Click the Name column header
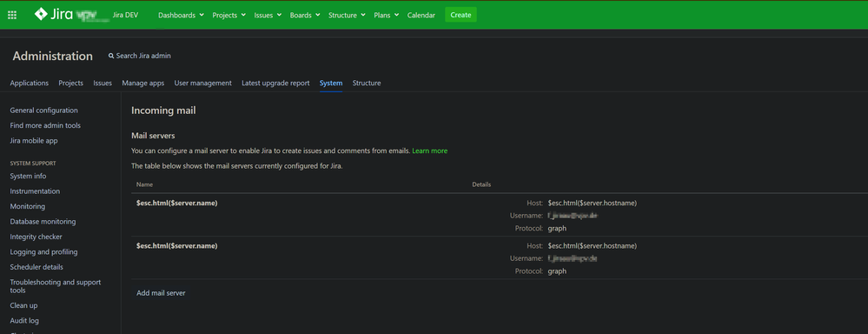This screenshot has height=334, width=868. [144, 184]
